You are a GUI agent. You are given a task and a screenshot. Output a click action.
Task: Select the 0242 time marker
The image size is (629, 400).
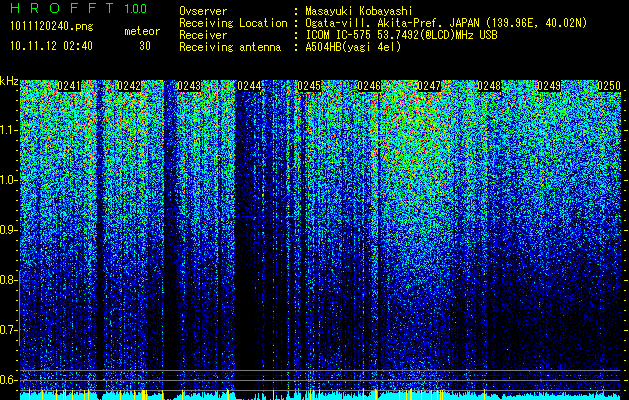click(x=129, y=86)
